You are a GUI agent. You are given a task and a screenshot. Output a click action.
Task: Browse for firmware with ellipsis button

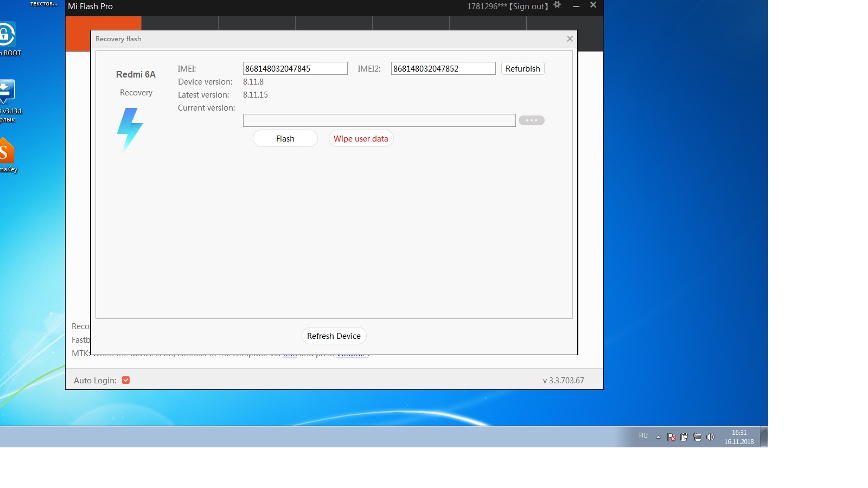531,120
